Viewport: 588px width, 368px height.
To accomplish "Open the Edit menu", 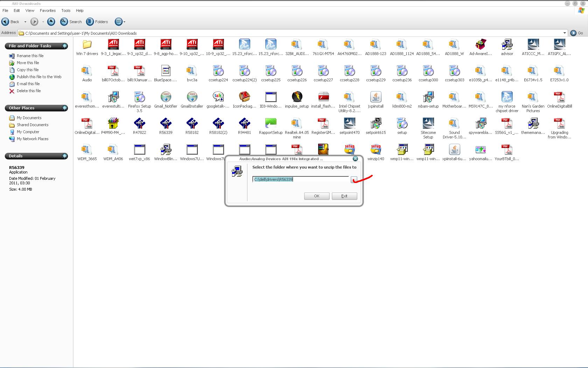I will tap(16, 11).
